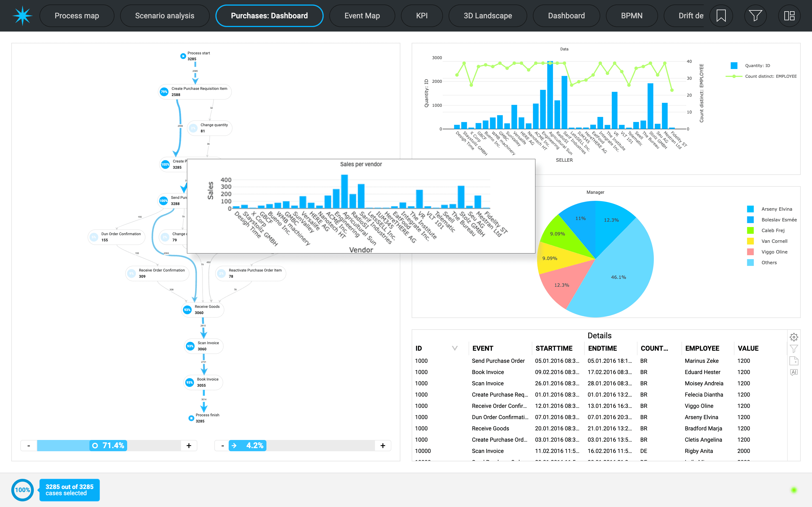Click the EMPLOYEE column header
Image resolution: width=812 pixels, height=507 pixels.
coord(702,348)
